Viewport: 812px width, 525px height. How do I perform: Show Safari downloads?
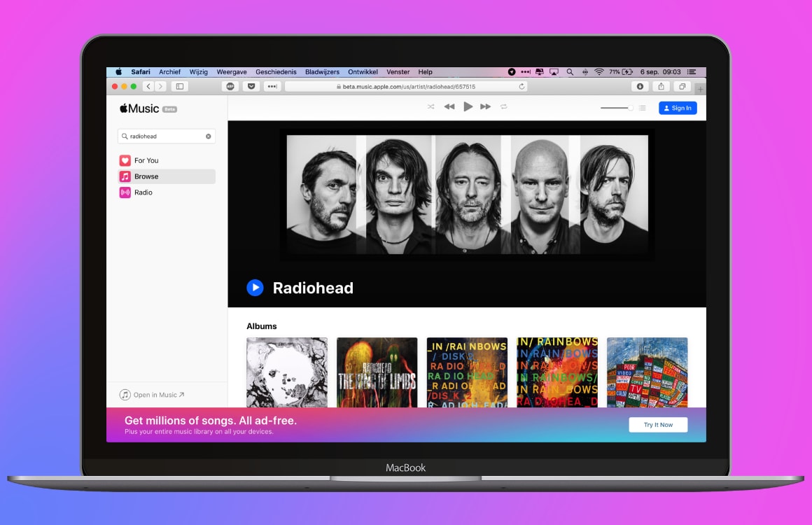(640, 87)
